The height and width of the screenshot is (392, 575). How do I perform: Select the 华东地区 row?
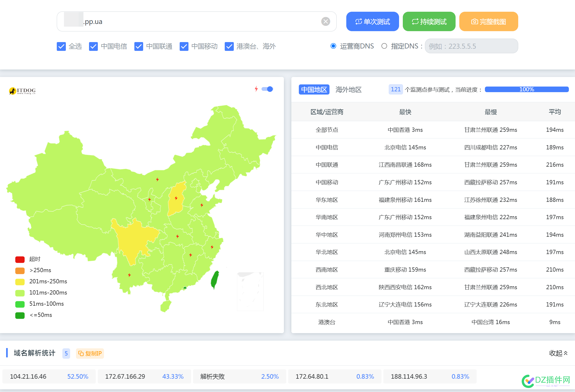pyautogui.click(x=433, y=200)
